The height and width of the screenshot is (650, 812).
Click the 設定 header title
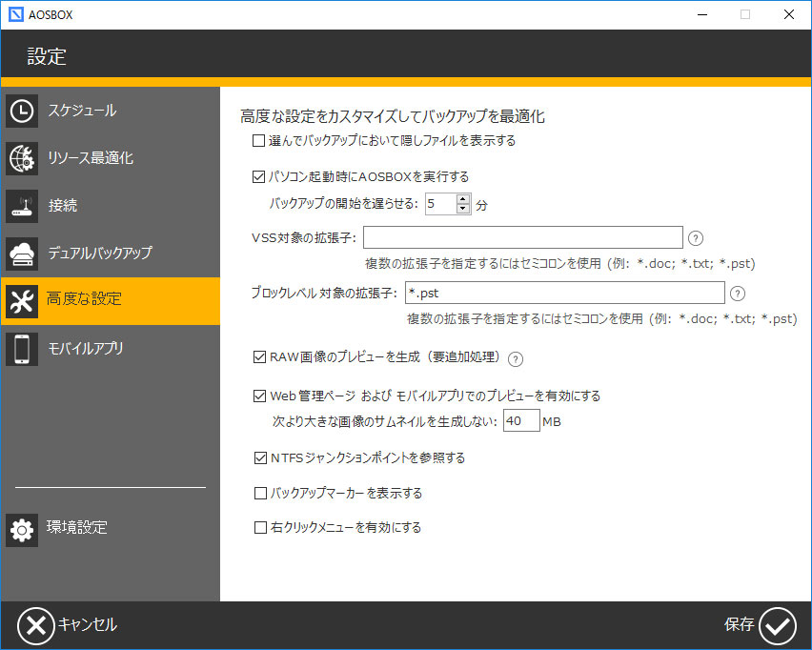click(47, 56)
